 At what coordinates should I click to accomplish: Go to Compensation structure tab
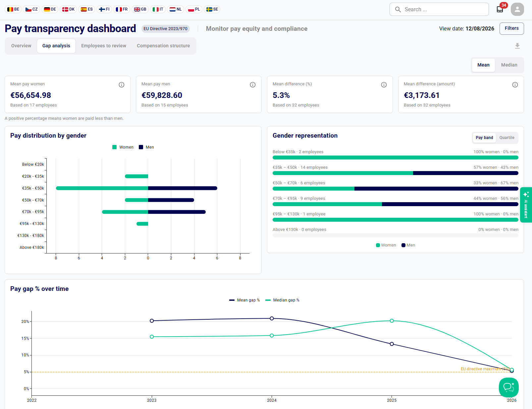pos(163,46)
